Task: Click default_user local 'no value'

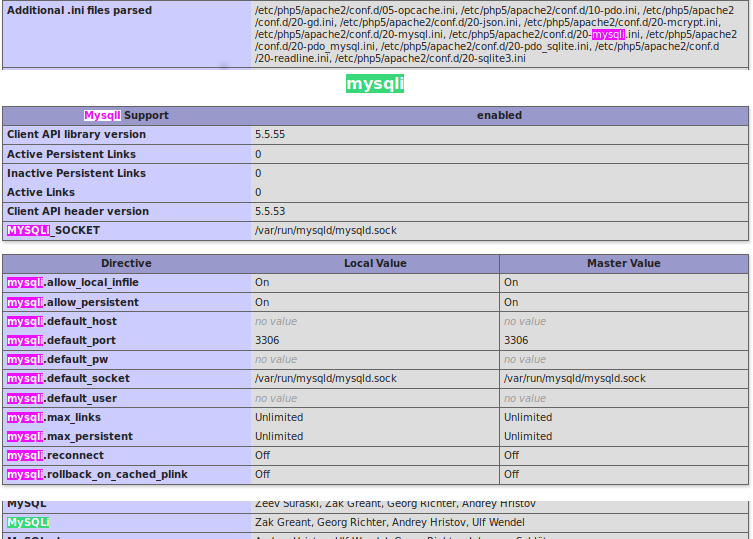Action: click(x=276, y=398)
